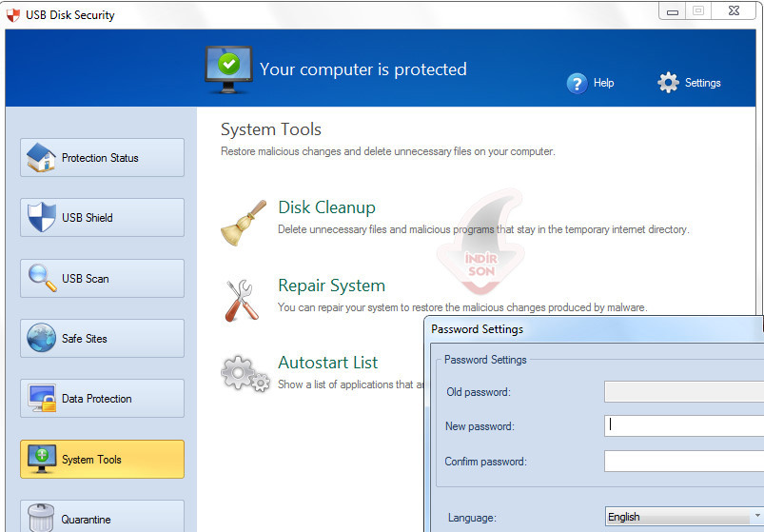This screenshot has height=532, width=764.
Task: Click the Password Settings dialog title bar
Action: 595,329
